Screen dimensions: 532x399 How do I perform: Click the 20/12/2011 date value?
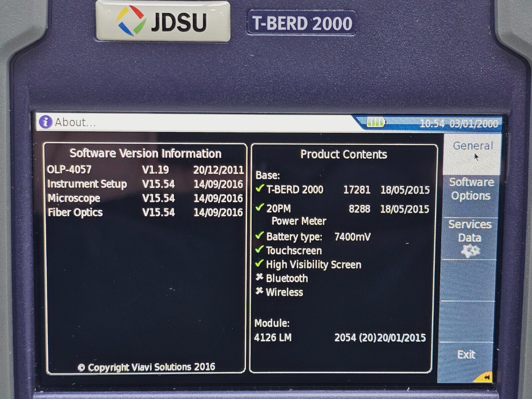point(218,170)
